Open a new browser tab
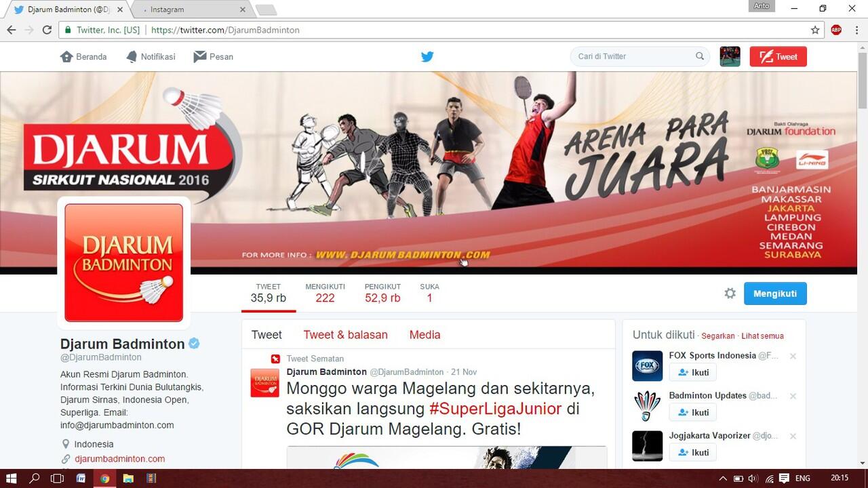868x488 pixels. pos(266,9)
